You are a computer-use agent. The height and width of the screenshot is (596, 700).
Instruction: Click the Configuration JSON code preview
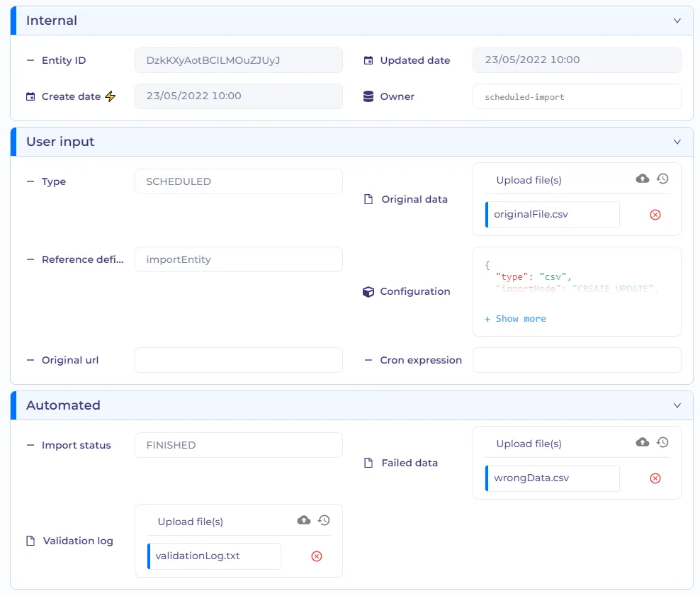[572, 277]
